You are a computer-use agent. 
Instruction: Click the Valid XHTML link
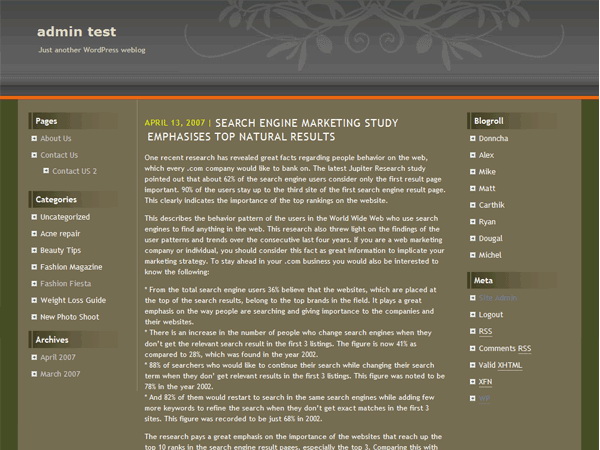click(x=501, y=365)
